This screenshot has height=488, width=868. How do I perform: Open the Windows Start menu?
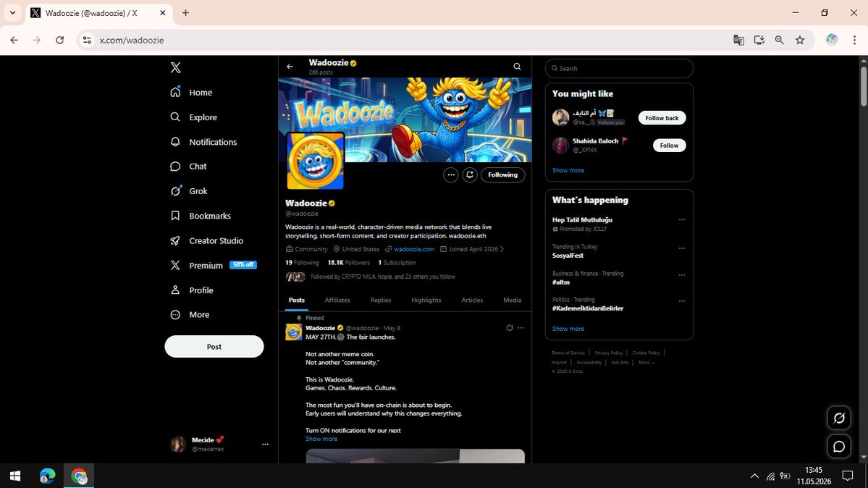[15, 476]
